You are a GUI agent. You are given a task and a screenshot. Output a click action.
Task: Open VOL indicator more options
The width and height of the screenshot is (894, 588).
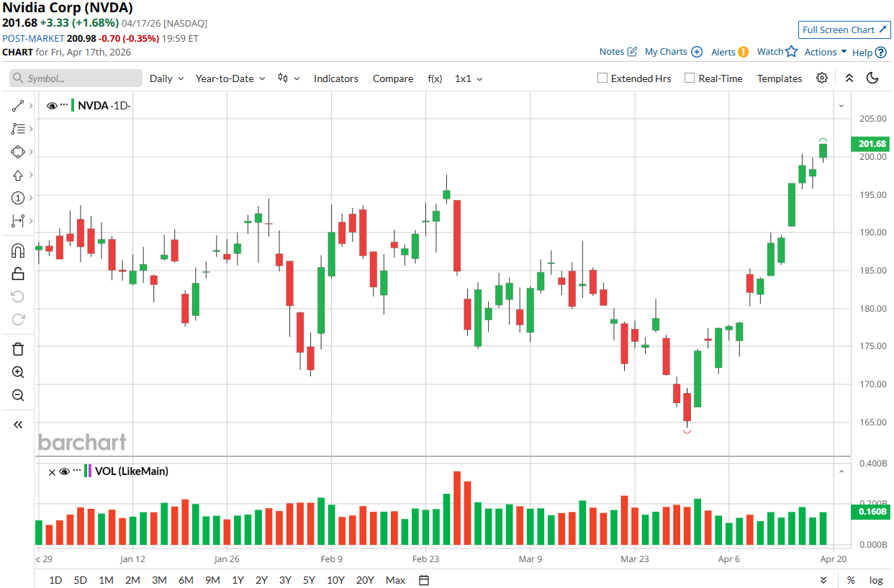point(77,471)
